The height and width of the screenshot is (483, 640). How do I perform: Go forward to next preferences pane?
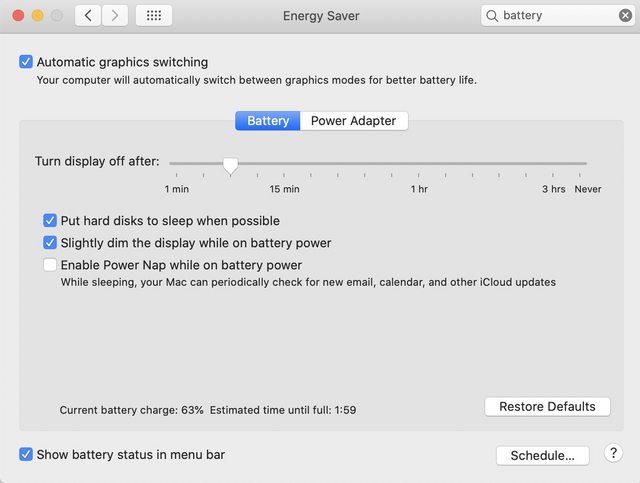[115, 16]
